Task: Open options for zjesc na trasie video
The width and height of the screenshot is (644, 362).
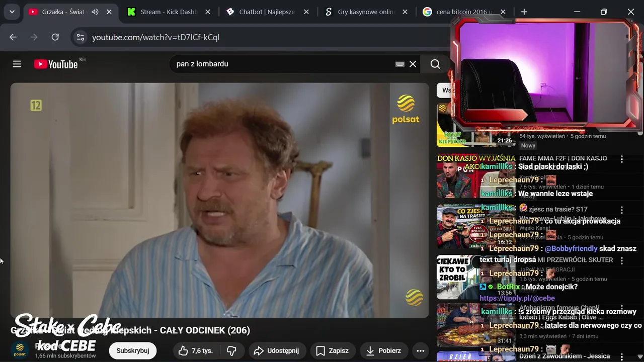Action: pos(622,210)
